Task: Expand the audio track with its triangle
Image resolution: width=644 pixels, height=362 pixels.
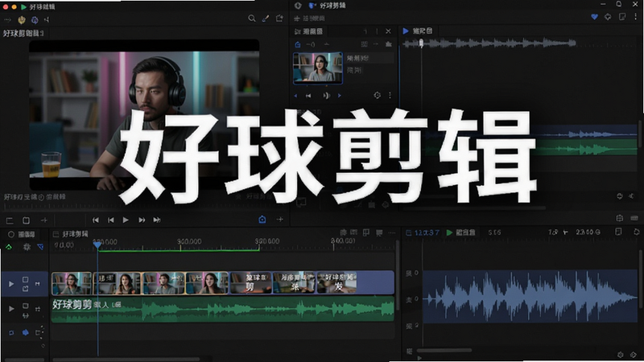Action: pyautogui.click(x=11, y=309)
